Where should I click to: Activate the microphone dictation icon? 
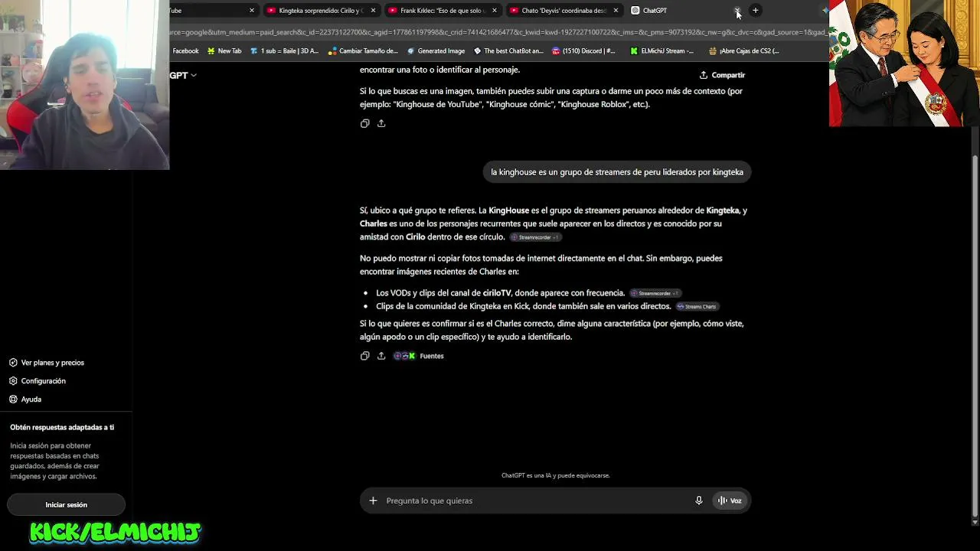pos(699,500)
